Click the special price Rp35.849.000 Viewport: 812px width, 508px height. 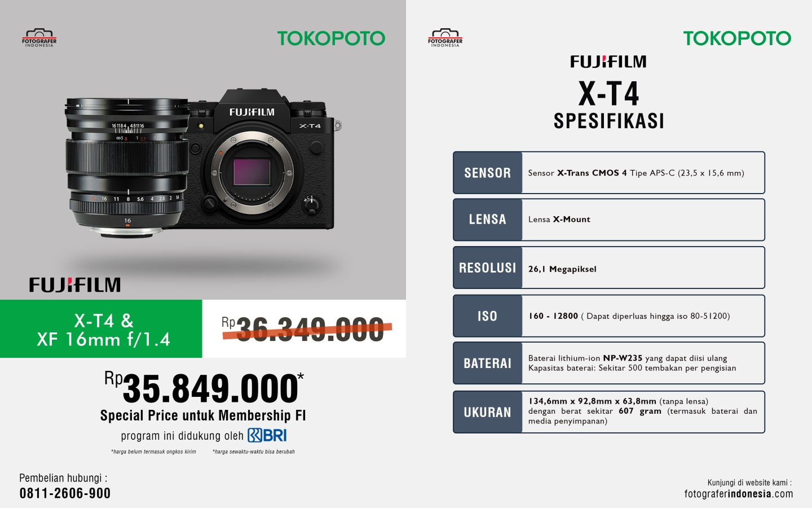[x=204, y=388]
